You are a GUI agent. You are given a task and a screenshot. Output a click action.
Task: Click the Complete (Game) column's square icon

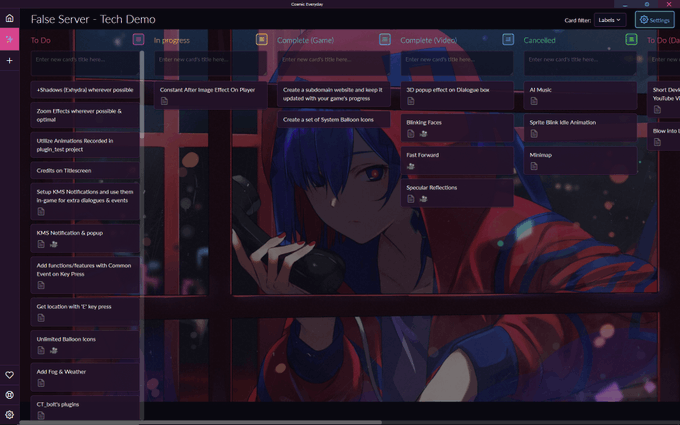[385, 39]
